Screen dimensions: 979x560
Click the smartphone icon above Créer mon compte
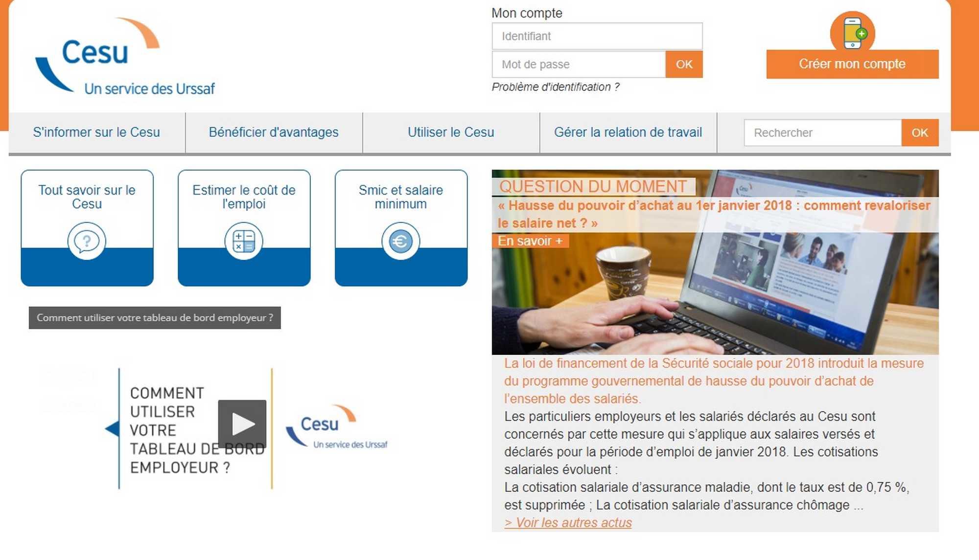pyautogui.click(x=852, y=32)
